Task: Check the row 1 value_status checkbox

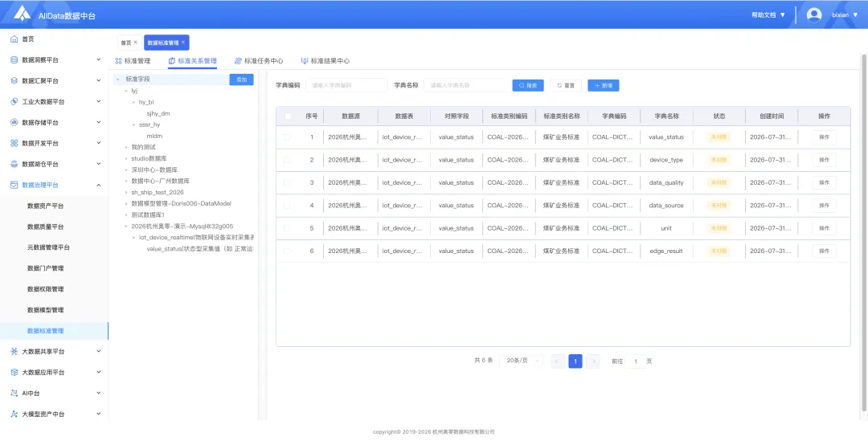Action: (287, 137)
